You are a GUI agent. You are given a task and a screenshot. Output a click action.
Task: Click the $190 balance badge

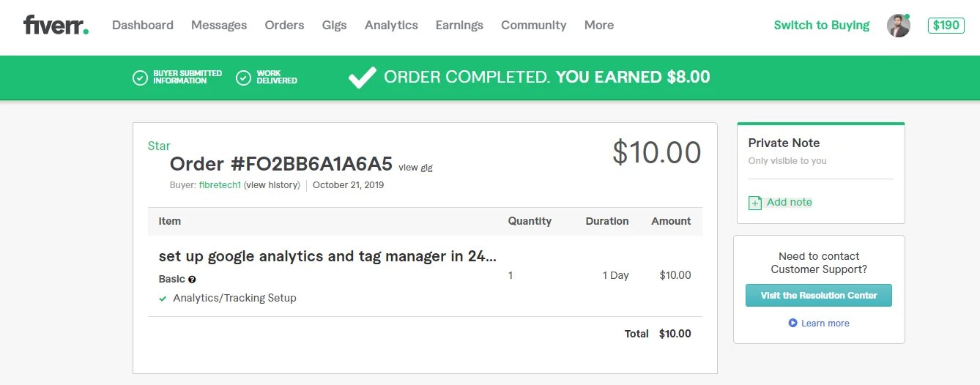(x=946, y=26)
